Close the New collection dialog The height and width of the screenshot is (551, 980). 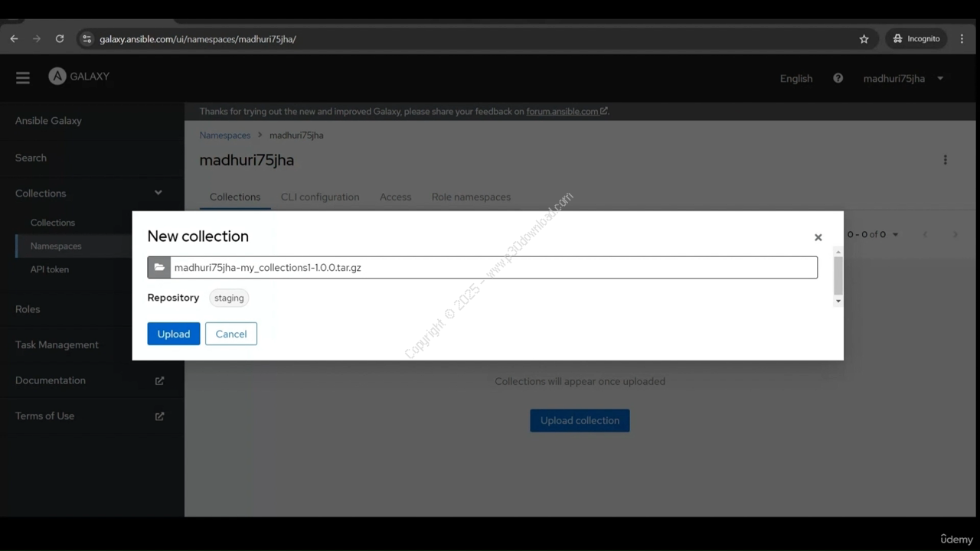(x=818, y=237)
